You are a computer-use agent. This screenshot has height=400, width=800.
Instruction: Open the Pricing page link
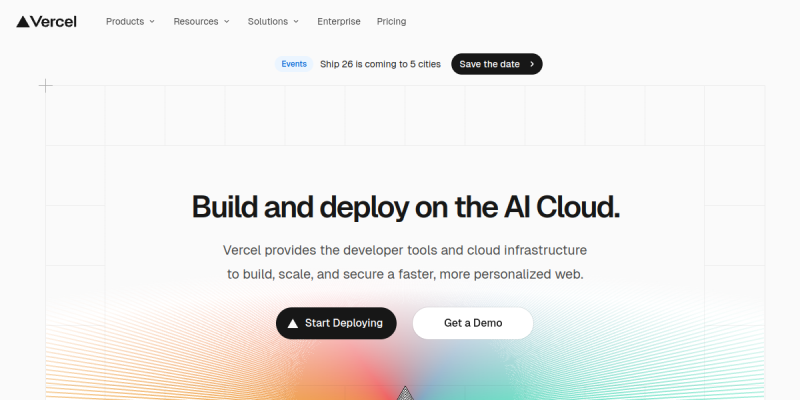pyautogui.click(x=391, y=21)
